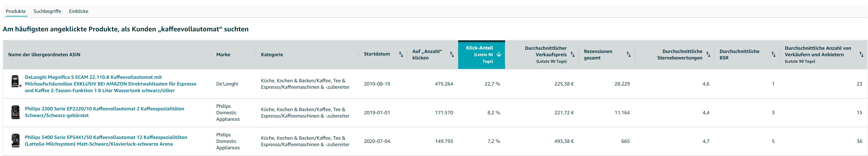Sort by Durchschnittlicher Verkaufspreis arrows
The height and width of the screenshot is (156, 868).
point(573,54)
